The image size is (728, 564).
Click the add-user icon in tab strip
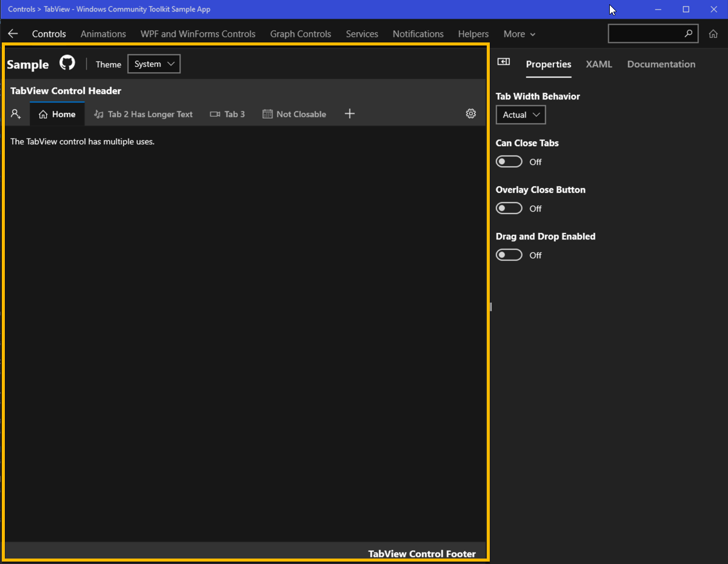tap(16, 114)
